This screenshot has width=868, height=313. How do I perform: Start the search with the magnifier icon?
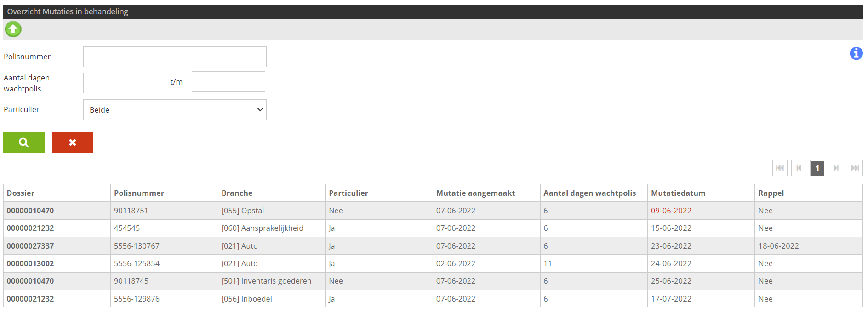pyautogui.click(x=23, y=142)
